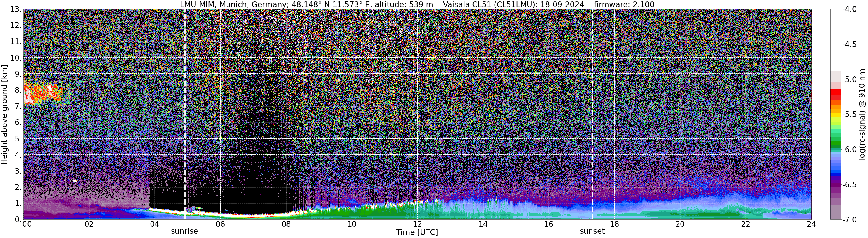Click the 8. tick on the height axis

coord(18,90)
